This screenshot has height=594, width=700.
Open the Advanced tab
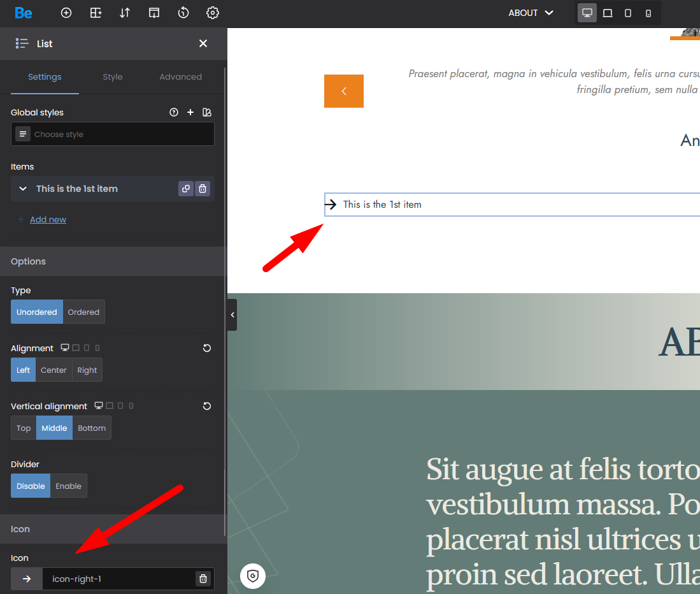click(180, 77)
